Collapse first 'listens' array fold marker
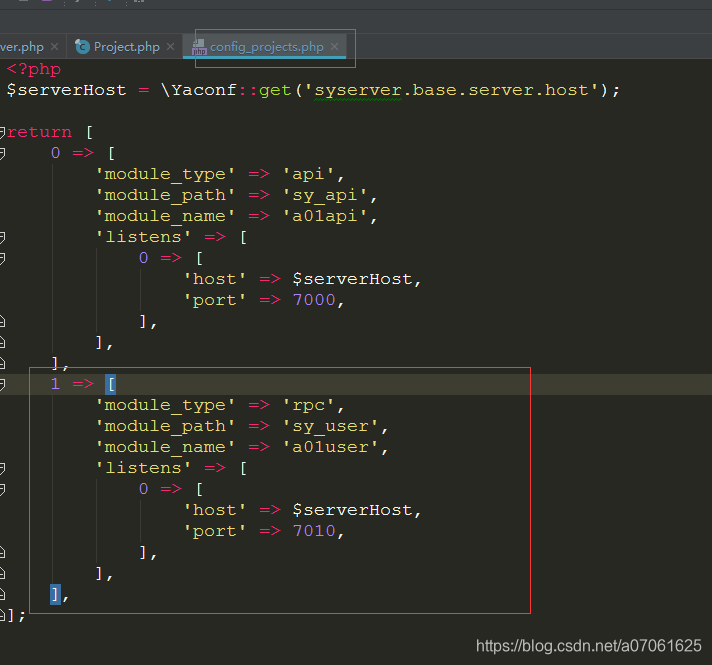712x665 pixels. [x=2, y=237]
